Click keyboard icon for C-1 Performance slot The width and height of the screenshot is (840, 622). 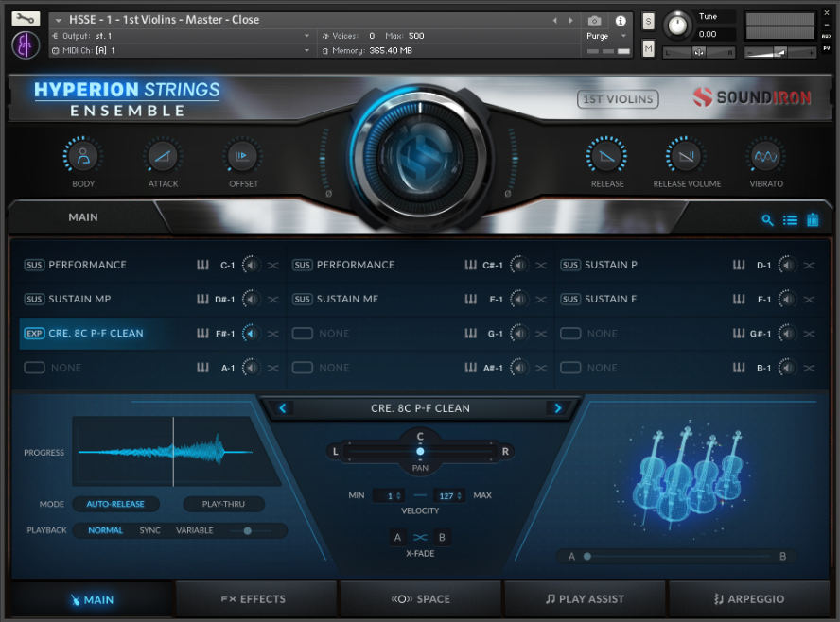(202, 265)
